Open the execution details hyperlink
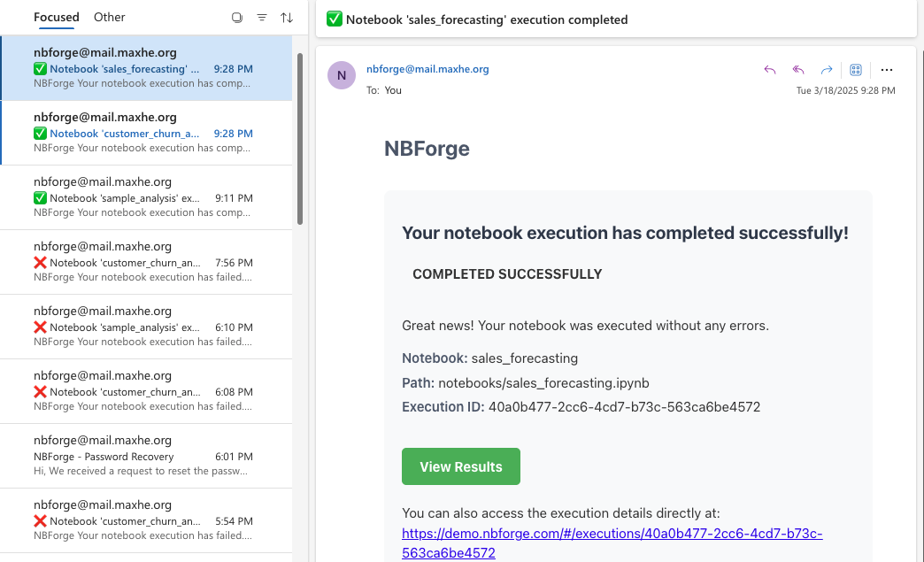Image resolution: width=924 pixels, height=562 pixels. click(612, 534)
